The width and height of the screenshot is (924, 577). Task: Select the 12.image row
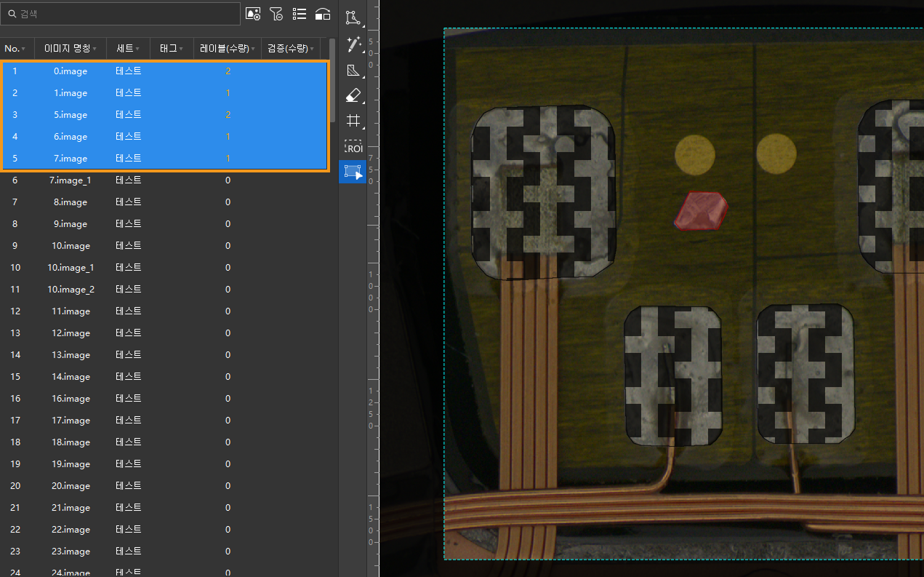[165, 333]
